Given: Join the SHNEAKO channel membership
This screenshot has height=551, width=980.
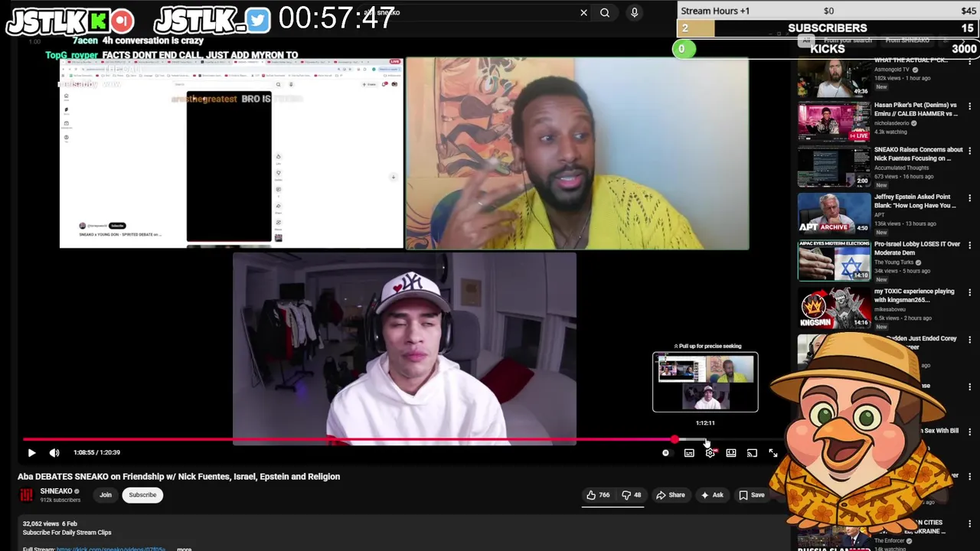Looking at the screenshot, I should tap(106, 495).
